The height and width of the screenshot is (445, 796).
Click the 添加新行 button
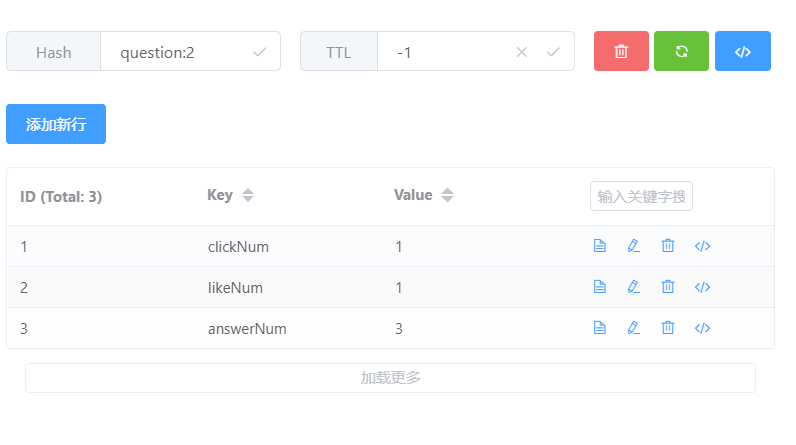[x=56, y=124]
